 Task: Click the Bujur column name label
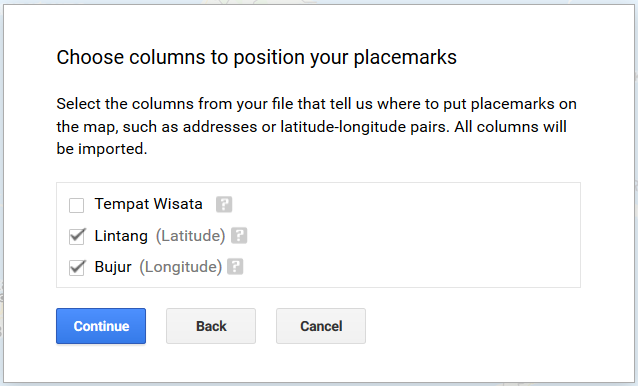(113, 267)
